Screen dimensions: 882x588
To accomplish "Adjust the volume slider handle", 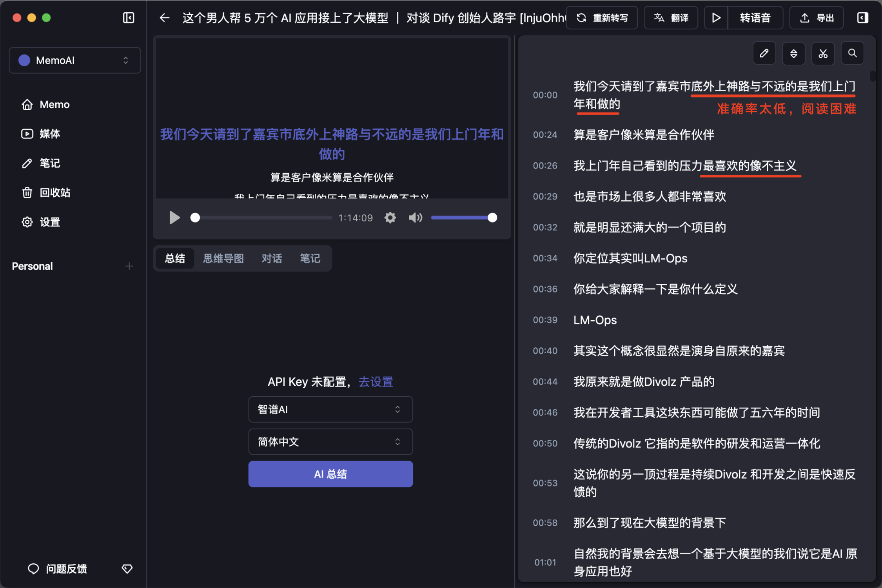I will (x=492, y=218).
